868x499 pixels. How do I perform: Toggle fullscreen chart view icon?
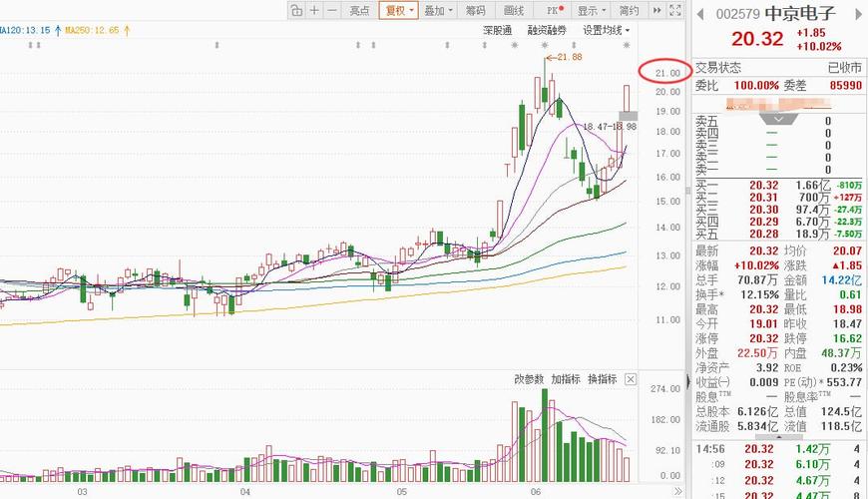tap(675, 10)
